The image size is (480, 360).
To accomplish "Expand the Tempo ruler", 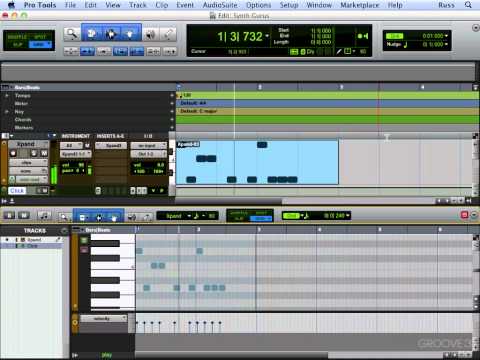I will point(7,96).
